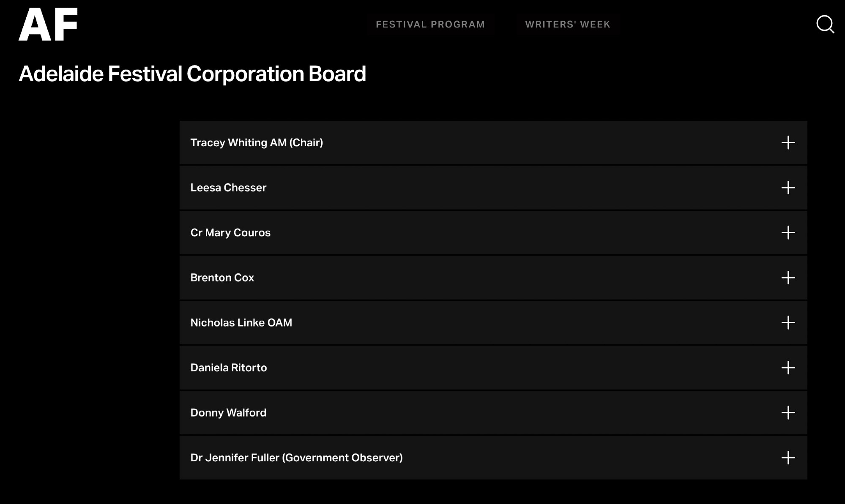Viewport: 845px width, 504px height.
Task: Click plus icon beside Donny Walford
Action: 788,413
